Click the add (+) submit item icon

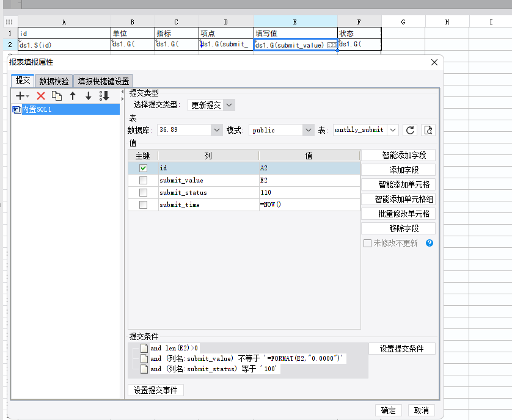[20, 96]
